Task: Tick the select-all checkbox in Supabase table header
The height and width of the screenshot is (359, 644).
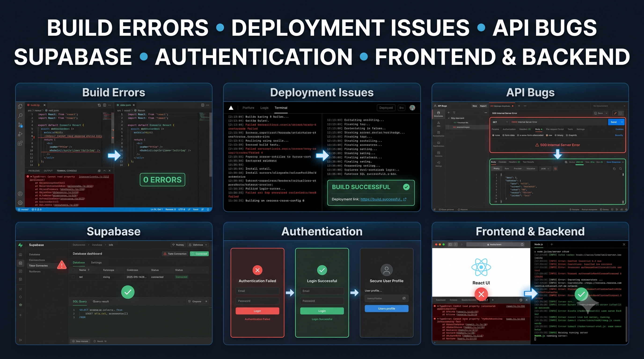Action: (x=73, y=270)
